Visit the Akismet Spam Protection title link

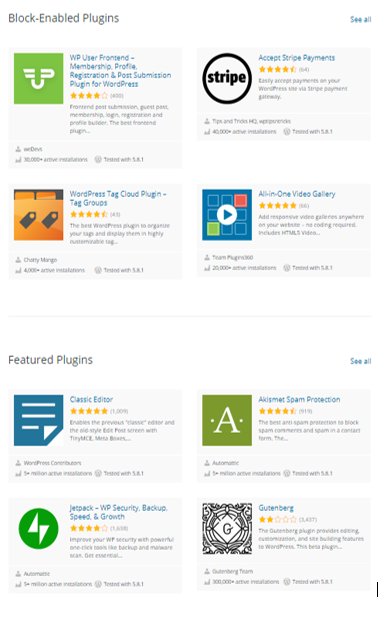point(300,399)
